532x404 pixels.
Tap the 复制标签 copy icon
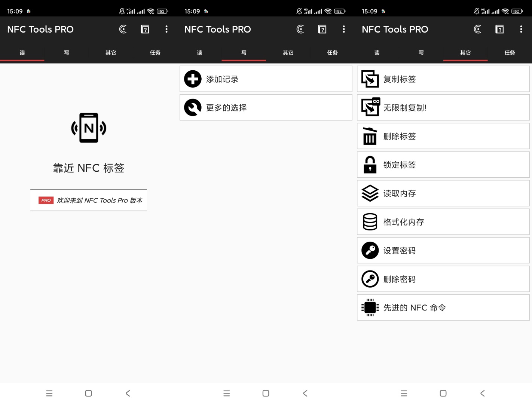[x=370, y=79]
